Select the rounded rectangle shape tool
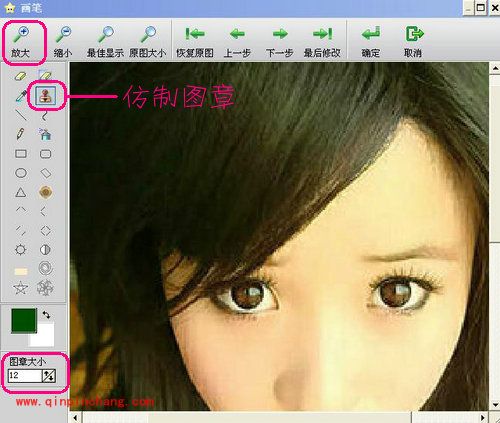Screen dimensions: 500x423 (45, 154)
